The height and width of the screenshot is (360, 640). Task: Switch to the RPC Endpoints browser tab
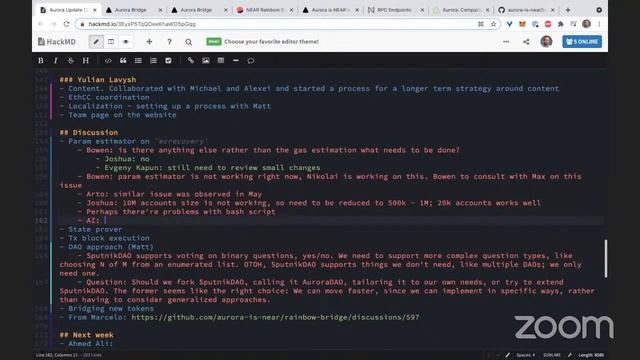[x=395, y=10]
